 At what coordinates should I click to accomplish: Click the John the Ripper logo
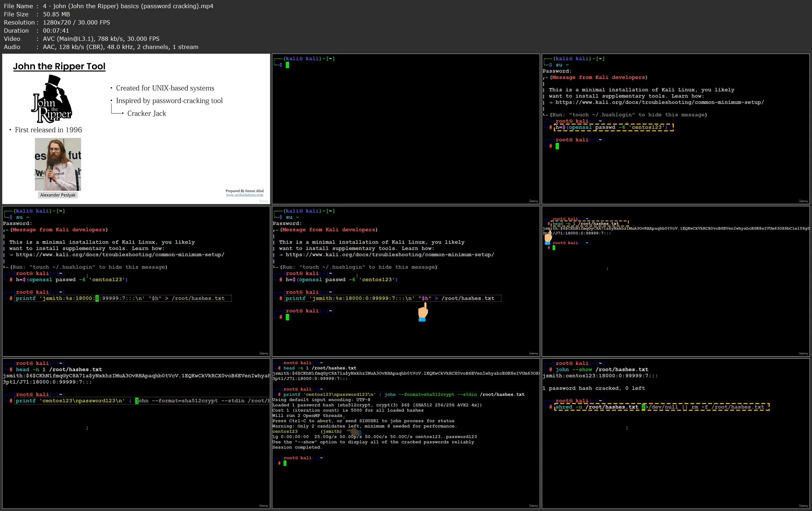[x=53, y=99]
